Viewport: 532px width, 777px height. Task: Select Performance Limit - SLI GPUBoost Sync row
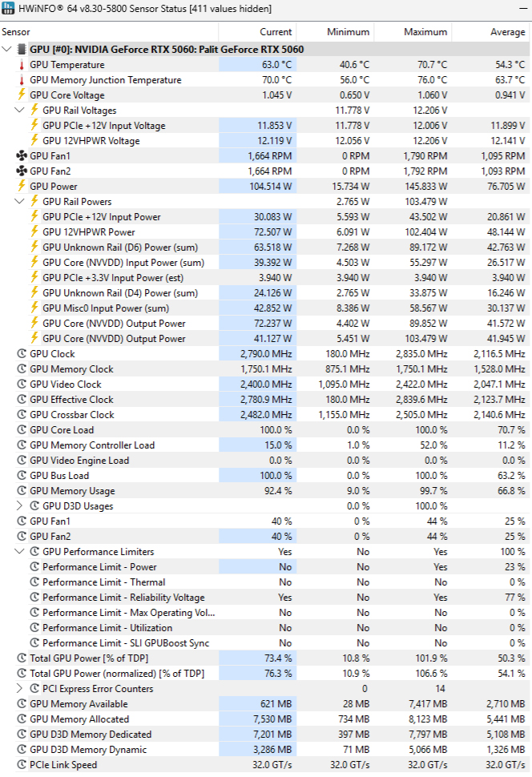pos(264,642)
